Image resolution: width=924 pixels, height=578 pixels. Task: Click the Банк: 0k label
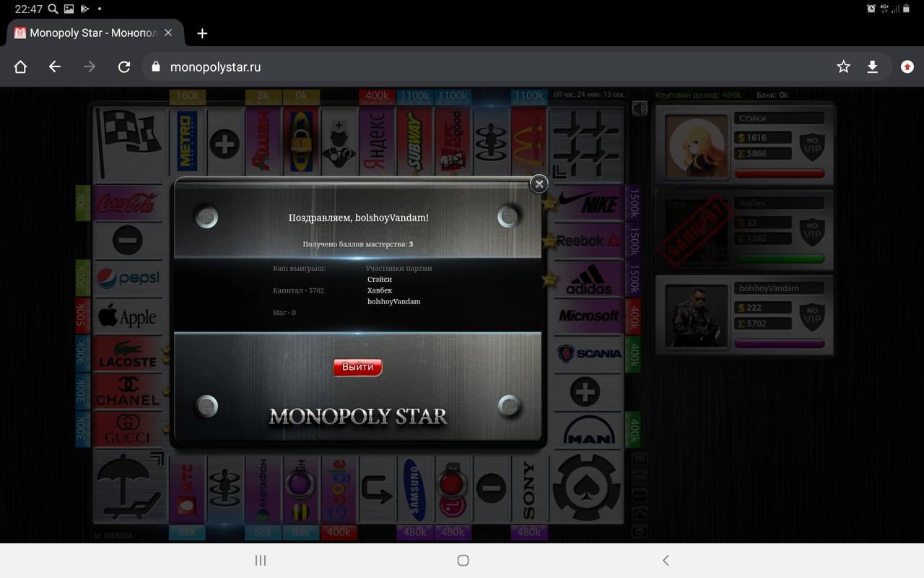(x=772, y=95)
